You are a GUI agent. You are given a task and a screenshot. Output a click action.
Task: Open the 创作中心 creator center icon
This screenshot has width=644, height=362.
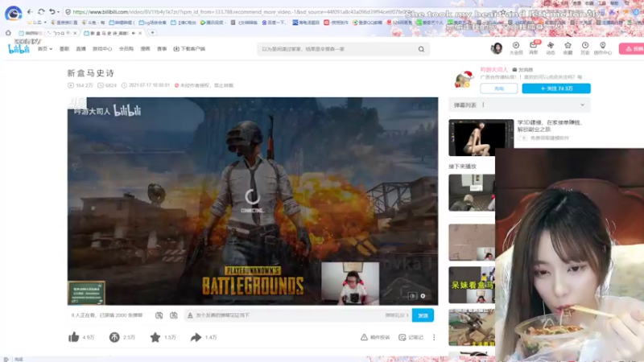[x=602, y=48]
